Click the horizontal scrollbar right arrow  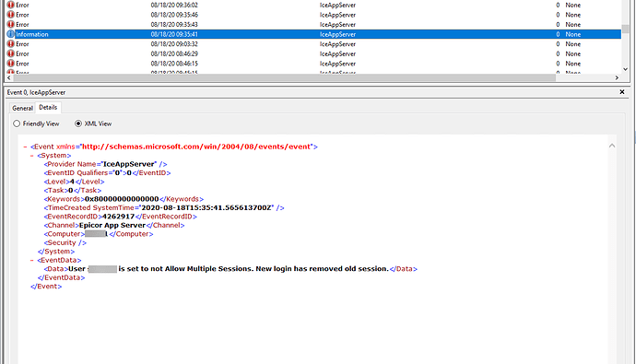617,77
